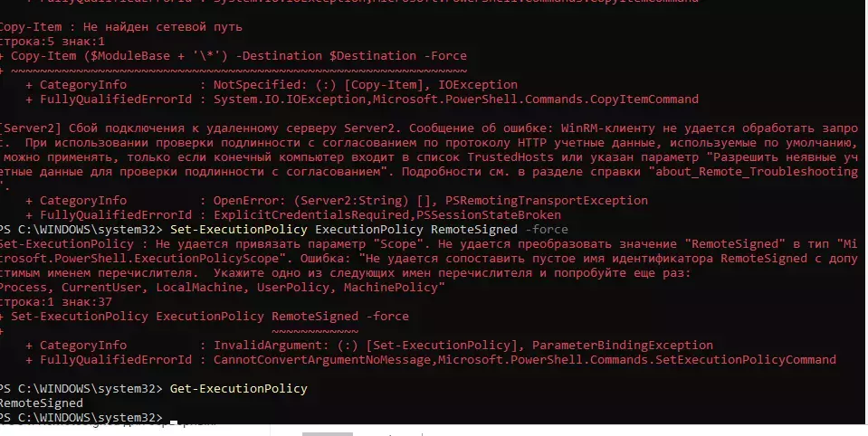Click typed 'Set-ExecutionPolicy' command after the prompt
This screenshot has height=436, width=868.
239,229
